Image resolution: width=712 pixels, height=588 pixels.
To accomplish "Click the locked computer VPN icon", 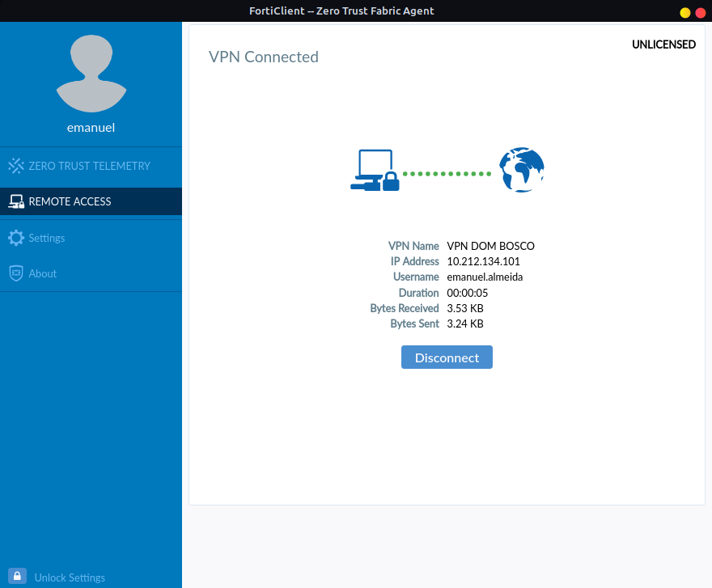I will pos(375,171).
